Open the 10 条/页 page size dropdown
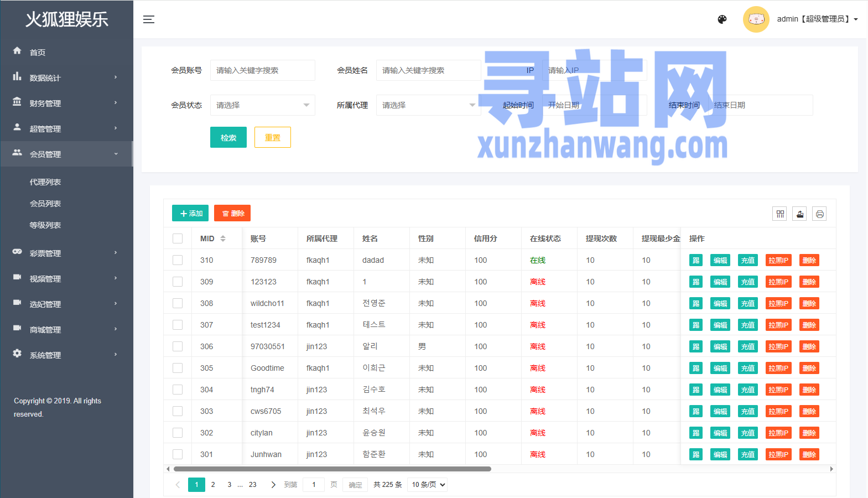The height and width of the screenshot is (498, 868). (x=428, y=485)
